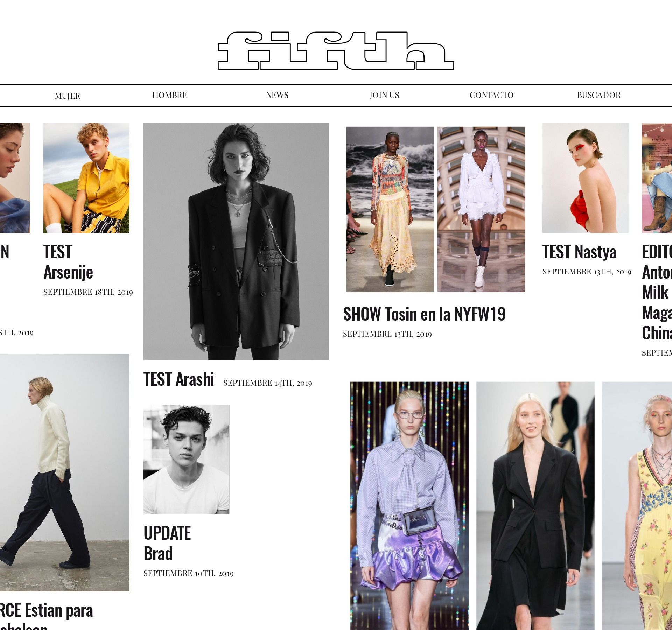Click the Tosin white ruffled outfit runway photo

481,209
